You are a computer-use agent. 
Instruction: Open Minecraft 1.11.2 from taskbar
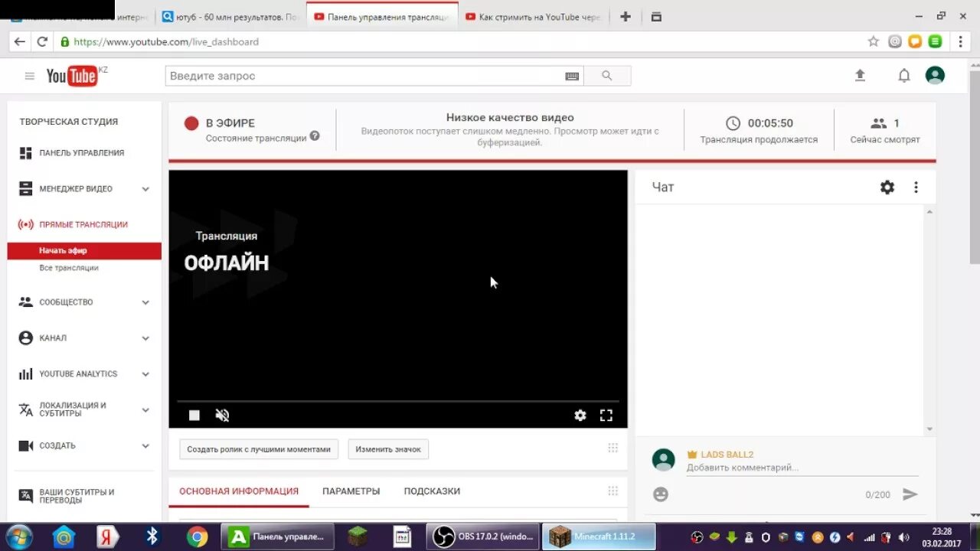pyautogui.click(x=599, y=536)
